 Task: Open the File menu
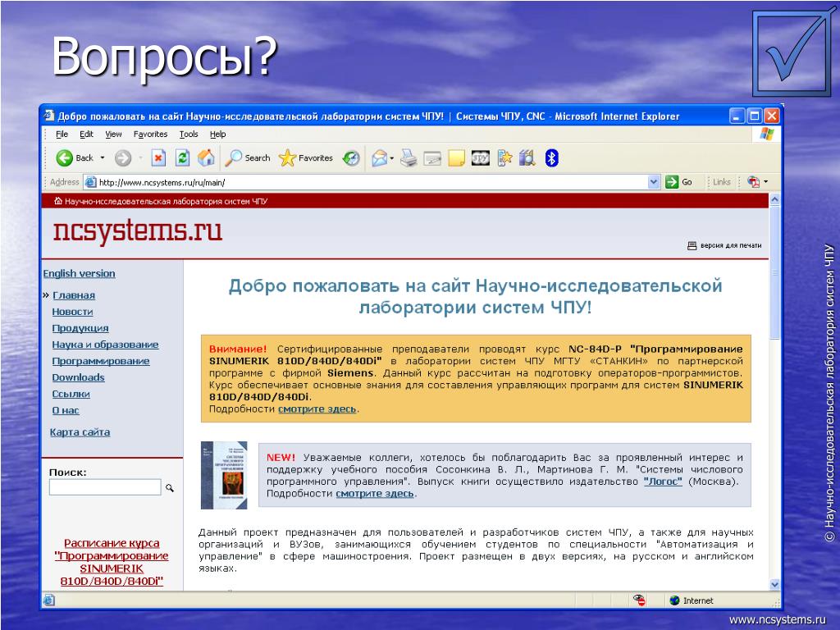pos(62,134)
